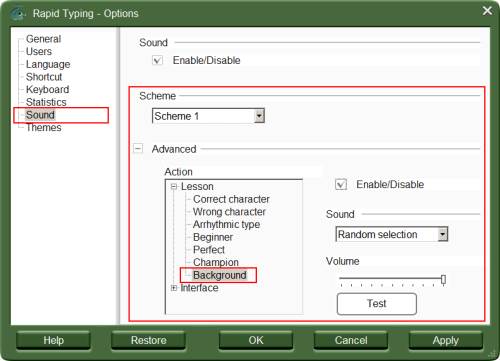Select Users in the options tree
Screen dimensions: 500x361
point(39,52)
